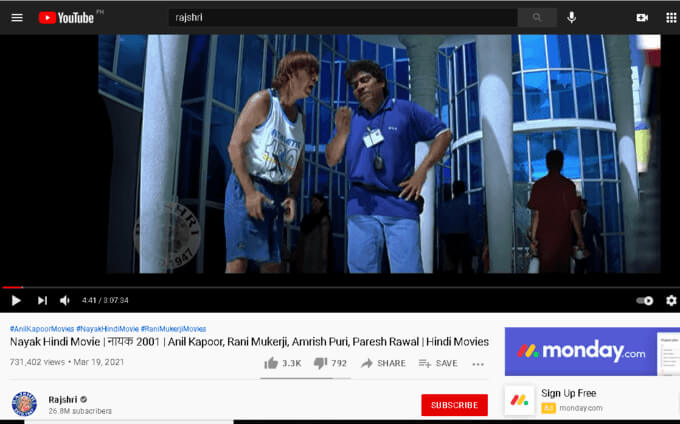Viewport: 680px width, 424px height.
Task: Open the YouTube apps grid
Action: point(671,18)
